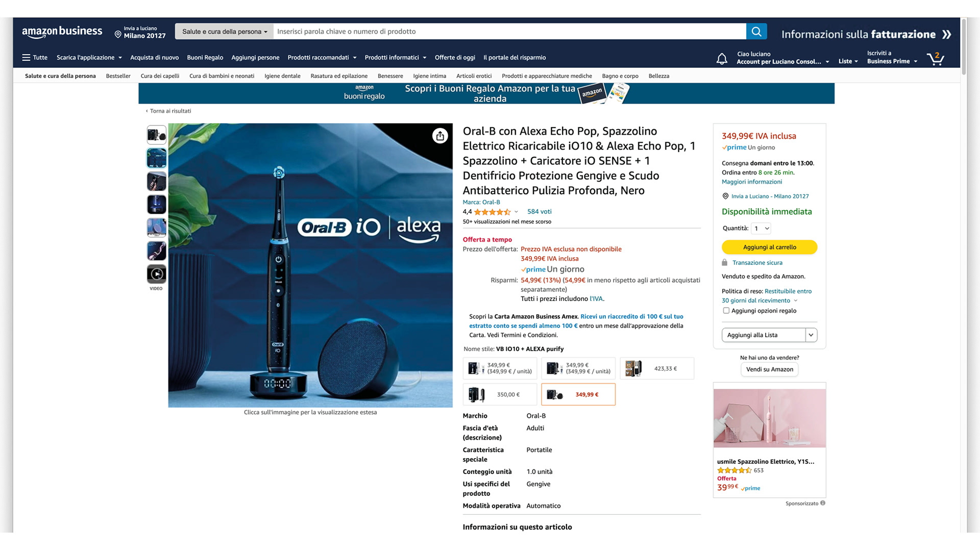Image resolution: width=980 pixels, height=551 pixels.
Task: Go to Igiene dentale category tab
Action: pyautogui.click(x=282, y=76)
